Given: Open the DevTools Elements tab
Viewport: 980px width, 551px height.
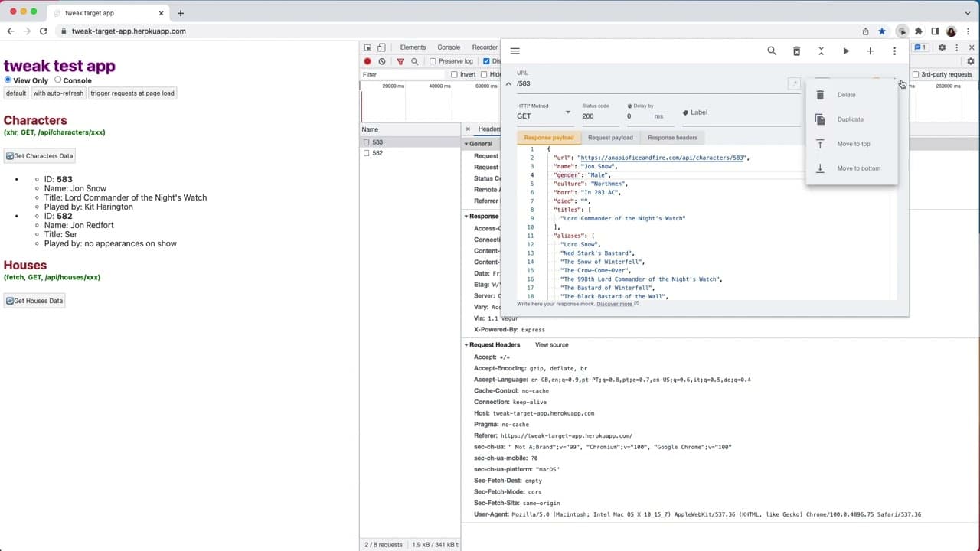Looking at the screenshot, I should coord(413,47).
